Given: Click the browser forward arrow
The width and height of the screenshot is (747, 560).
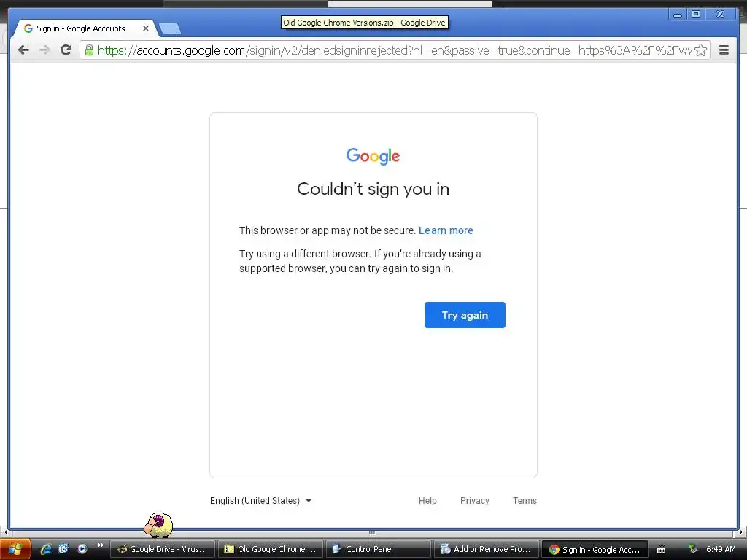Looking at the screenshot, I should click(x=44, y=50).
